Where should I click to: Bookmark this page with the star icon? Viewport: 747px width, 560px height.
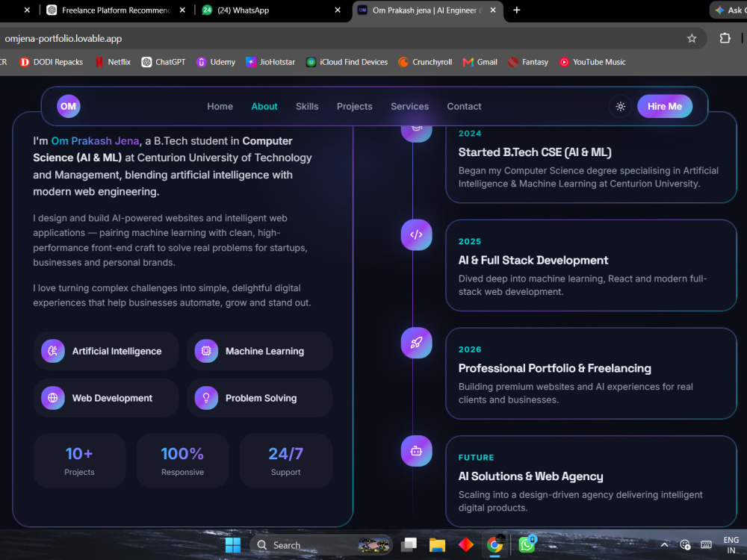pos(692,39)
